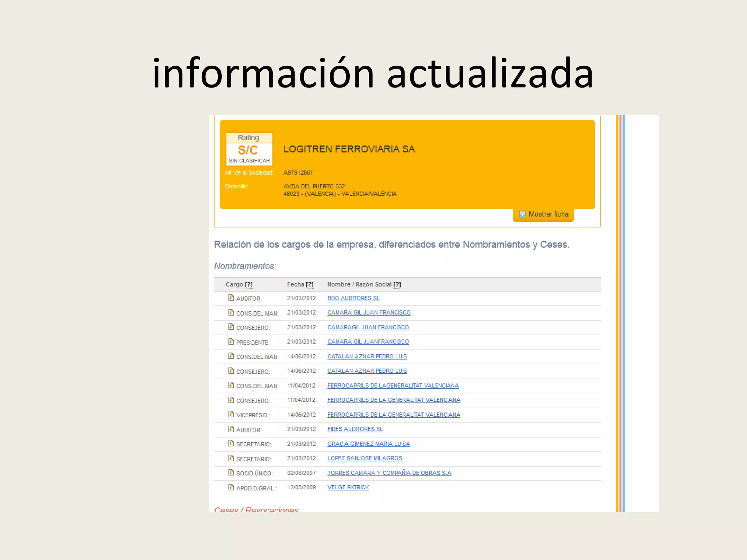
Task: Click document icon in APOD.D.GRAL. row
Action: coord(231,487)
